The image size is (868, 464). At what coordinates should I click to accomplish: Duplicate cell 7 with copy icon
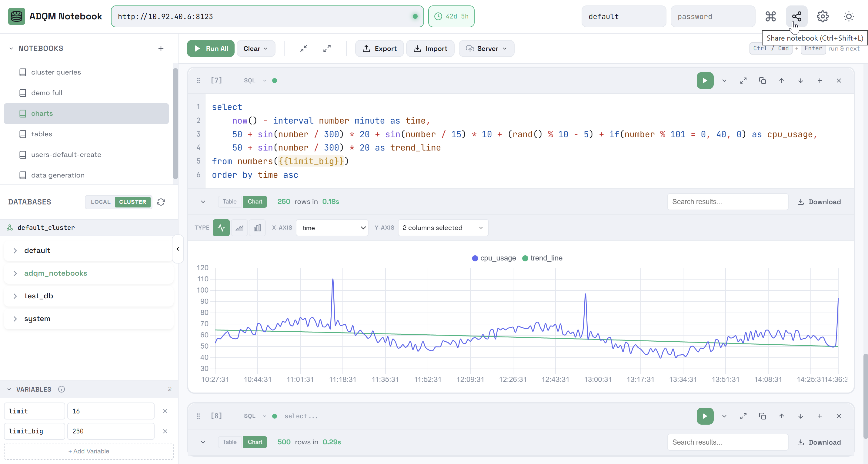click(762, 81)
